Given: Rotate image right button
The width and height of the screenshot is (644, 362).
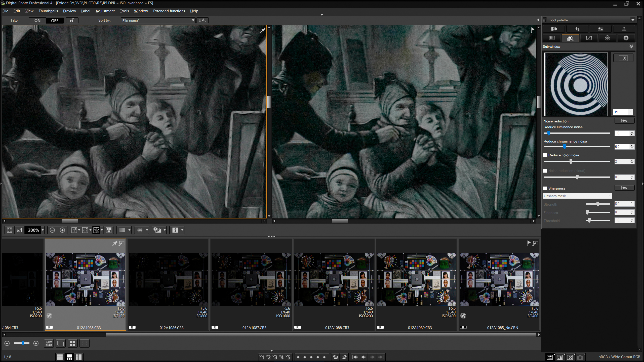Looking at the screenshot, I should point(344,357).
